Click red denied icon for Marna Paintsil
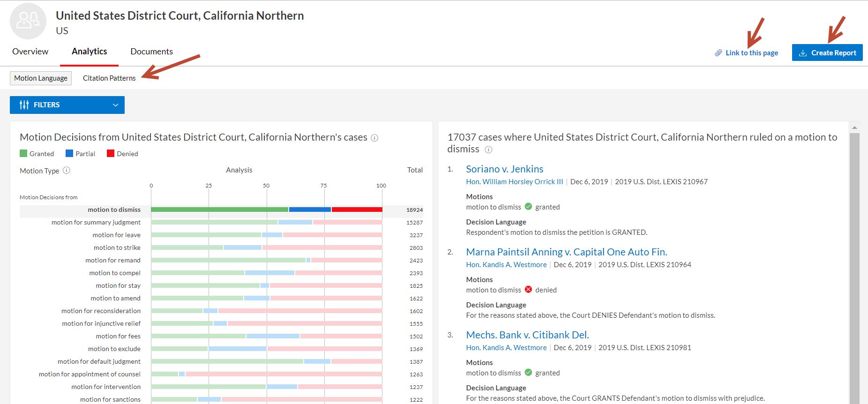This screenshot has width=868, height=404. (x=528, y=290)
